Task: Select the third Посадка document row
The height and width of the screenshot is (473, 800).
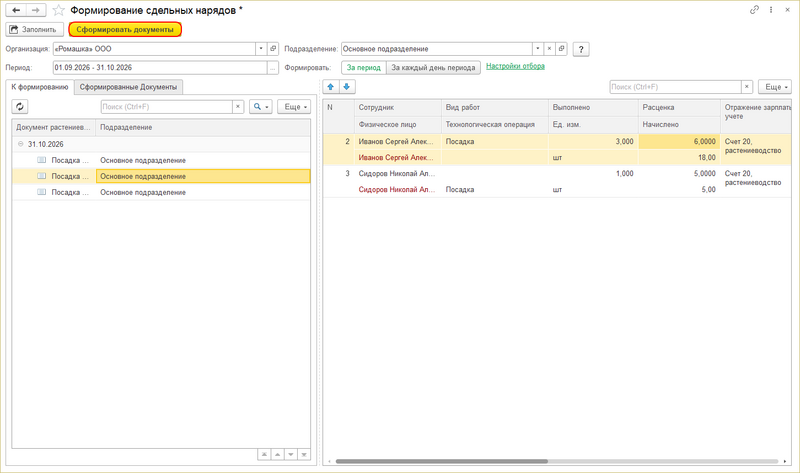Action: (161, 192)
